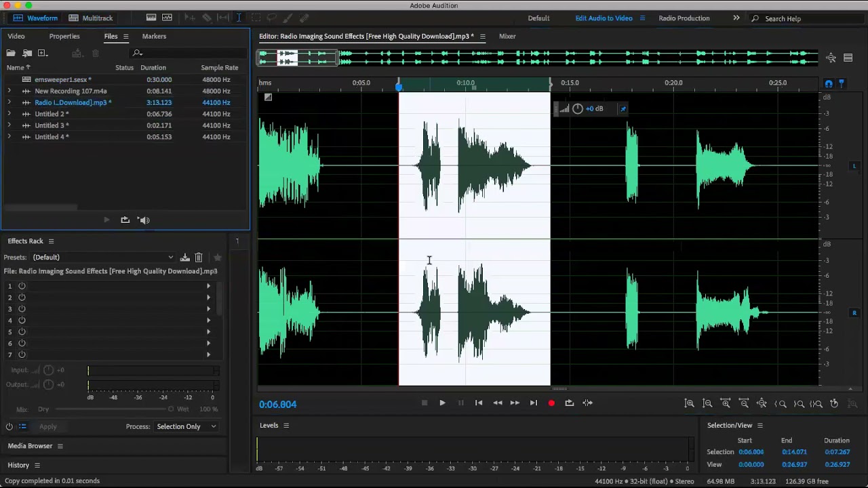Viewport: 868px width, 488px height.
Task: Open the Properties tab
Action: [64, 36]
